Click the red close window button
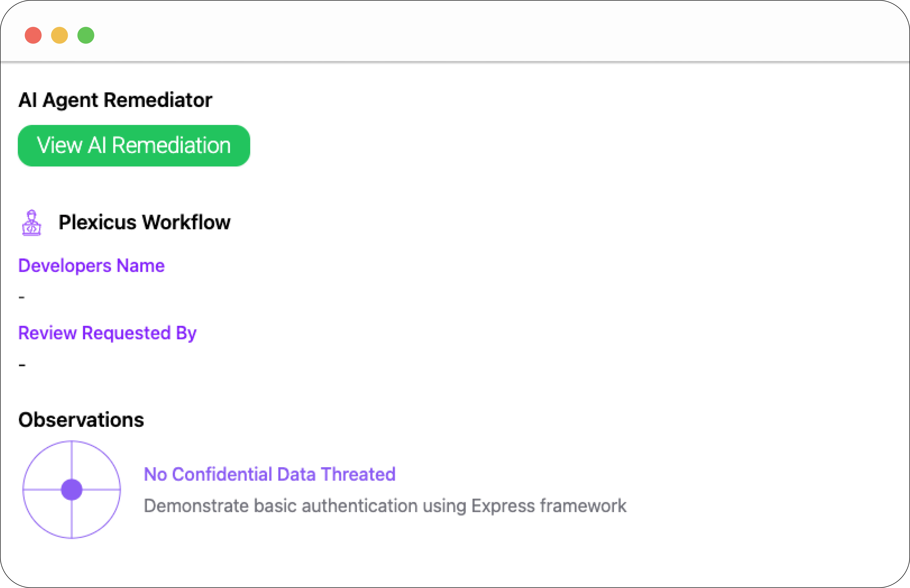The width and height of the screenshot is (910, 588). (33, 36)
